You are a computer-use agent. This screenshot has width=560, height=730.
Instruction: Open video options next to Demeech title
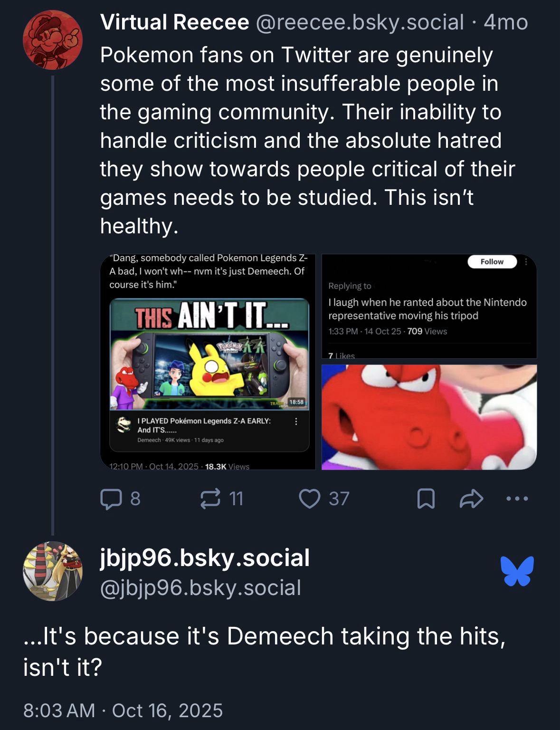pyautogui.click(x=296, y=422)
